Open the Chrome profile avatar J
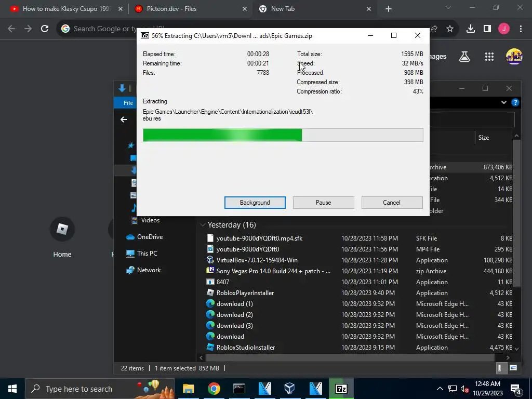 click(504, 29)
